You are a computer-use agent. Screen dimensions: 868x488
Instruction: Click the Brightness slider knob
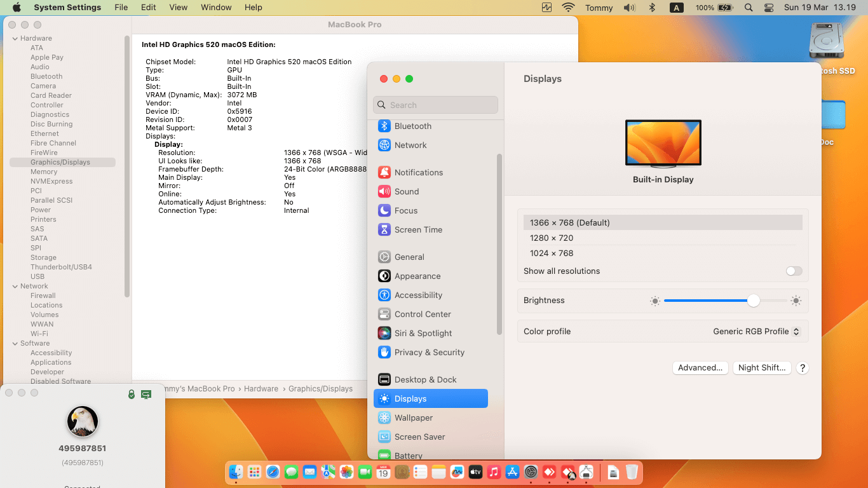tap(754, 301)
